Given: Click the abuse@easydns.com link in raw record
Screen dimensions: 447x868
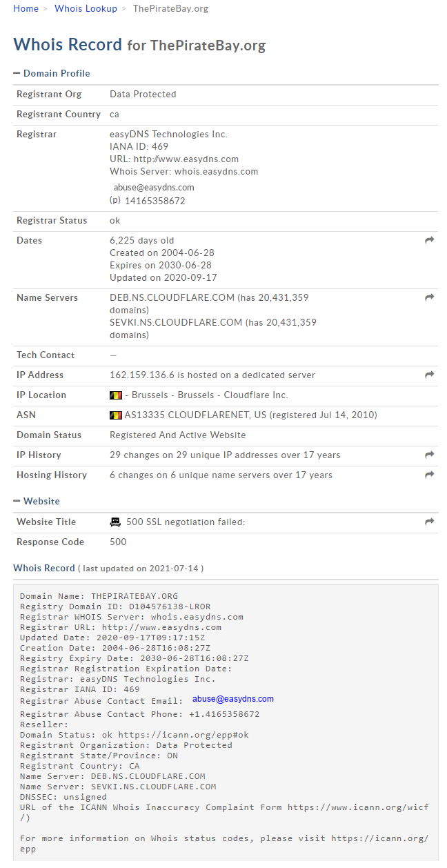Looking at the screenshot, I should (x=233, y=699).
